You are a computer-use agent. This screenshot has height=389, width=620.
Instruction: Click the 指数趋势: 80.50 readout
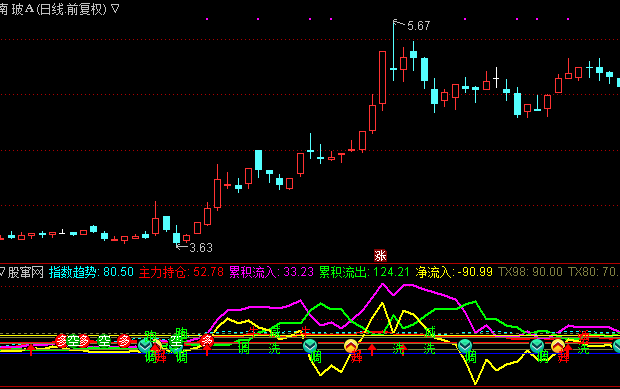tap(91, 272)
